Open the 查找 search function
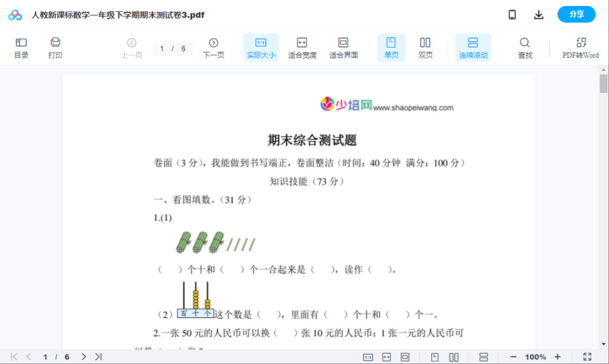609x364 pixels. 525,47
